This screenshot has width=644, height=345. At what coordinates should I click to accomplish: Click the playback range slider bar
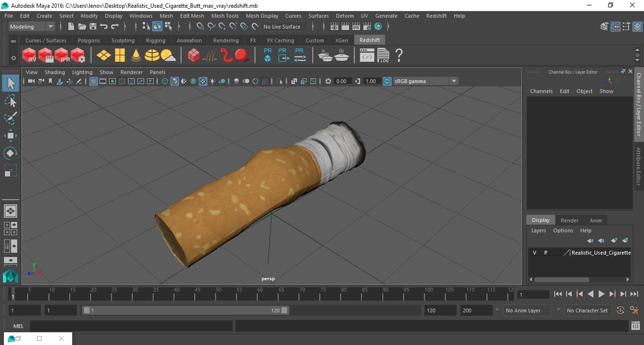(185, 310)
